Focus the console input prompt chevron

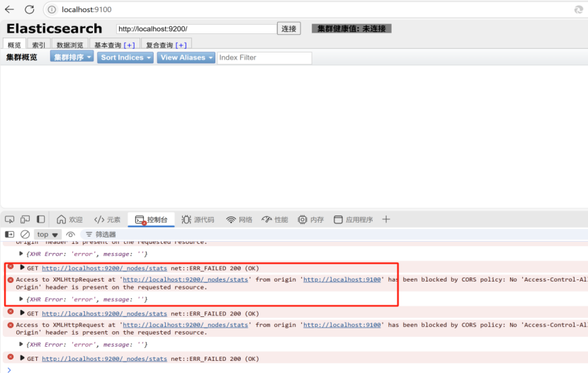[x=9, y=369]
